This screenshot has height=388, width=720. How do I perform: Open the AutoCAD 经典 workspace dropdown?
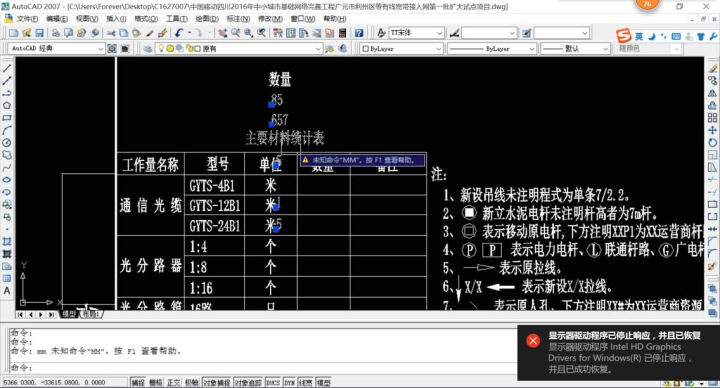tap(56, 48)
